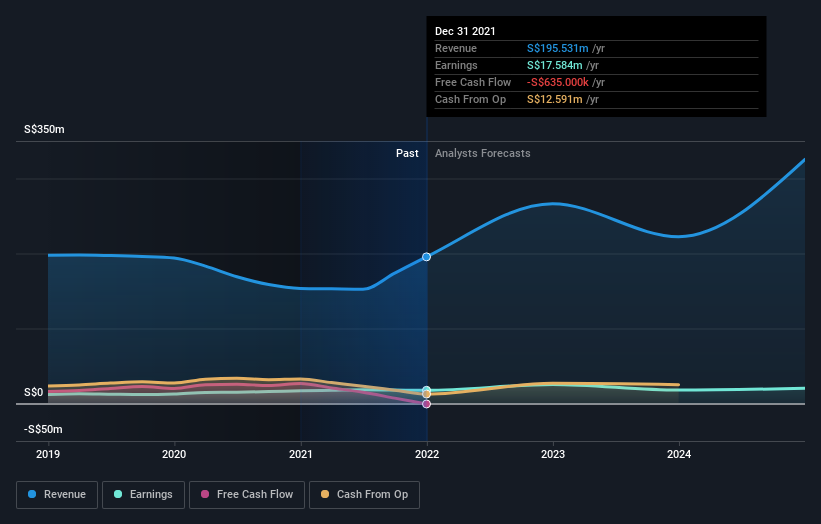Click the pink Free Cash Flow data point at 2022
The height and width of the screenshot is (524, 821).
tap(427, 404)
